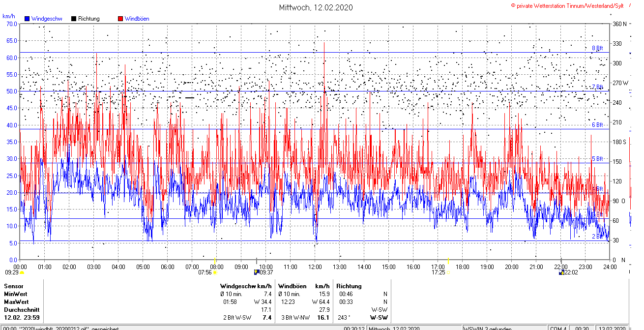The image size is (644, 330).
Task: Click the W 64.4 maximum gust value
Action: [321, 301]
